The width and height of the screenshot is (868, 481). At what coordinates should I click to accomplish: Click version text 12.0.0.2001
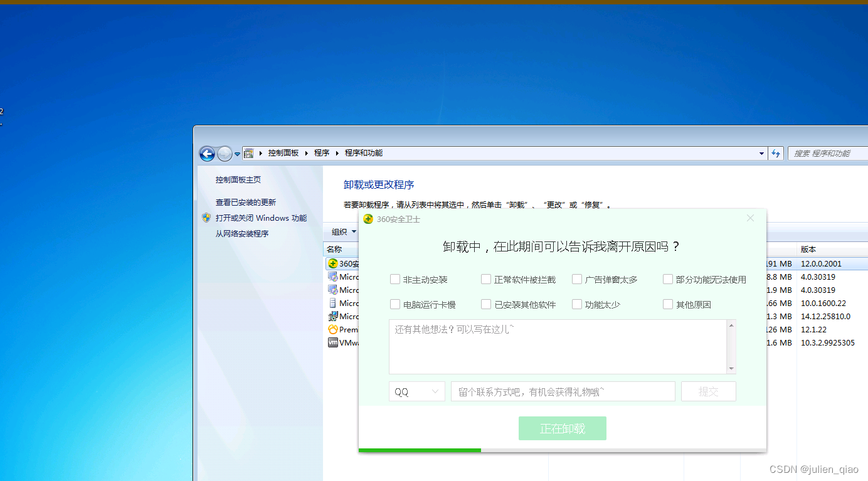point(821,264)
